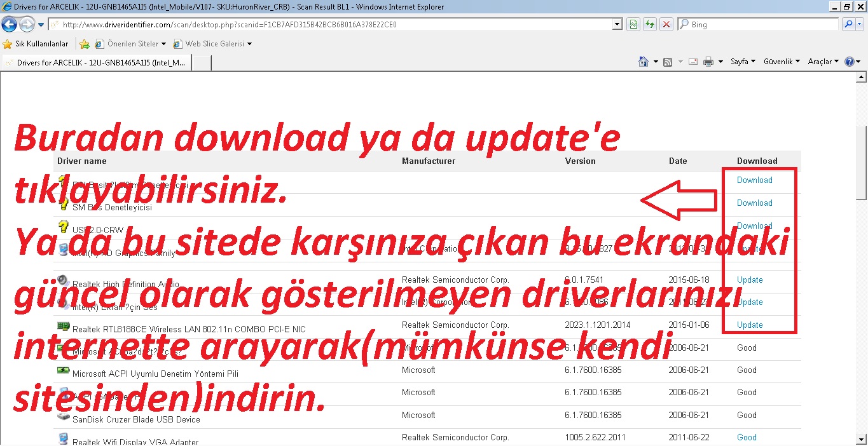868x446 pixels.
Task: Go back with the Back arrow button
Action: pyautogui.click(x=10, y=25)
